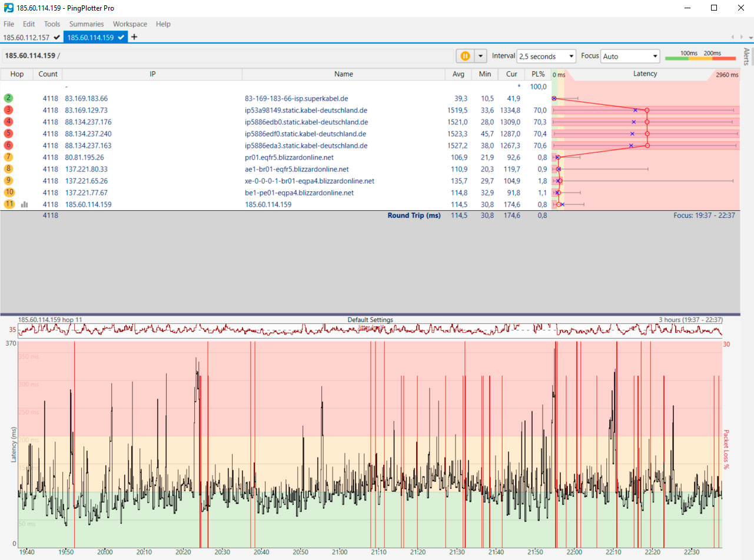Click the hop 6 latency bar in graph
Screen dimensions: 754x560
(x=646, y=145)
